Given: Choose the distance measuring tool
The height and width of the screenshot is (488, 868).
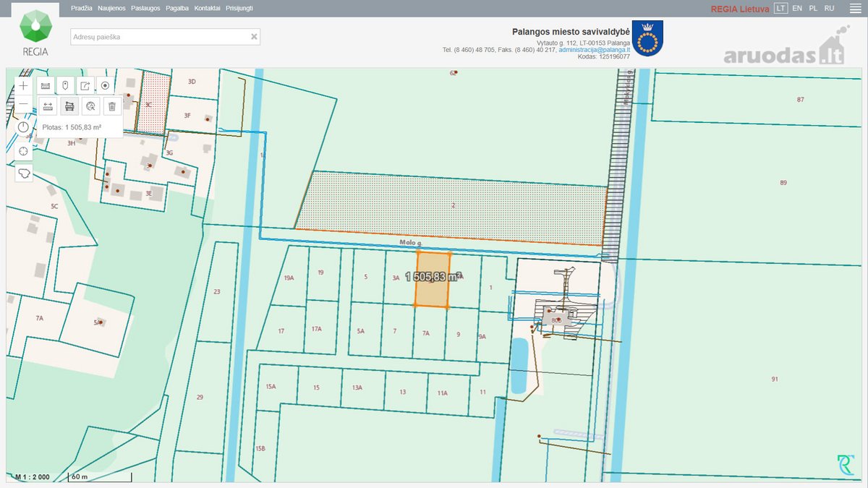Looking at the screenshot, I should click(x=48, y=106).
